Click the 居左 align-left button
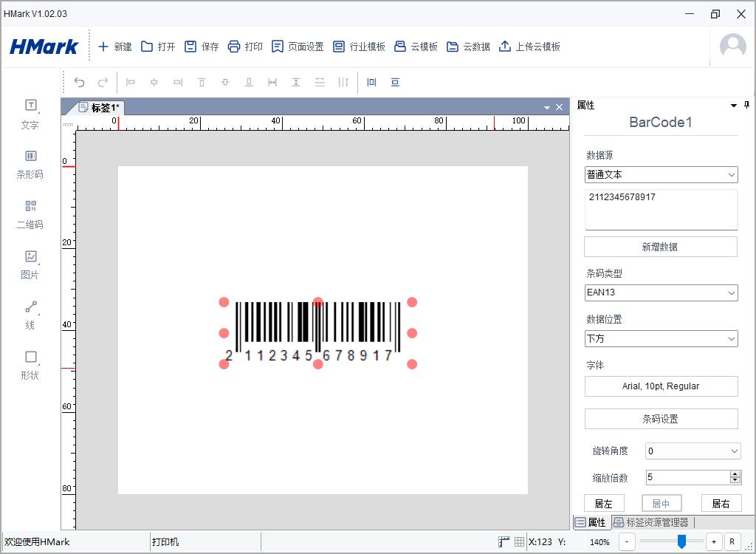Screen dimensions: 756x554 pyautogui.click(x=604, y=503)
